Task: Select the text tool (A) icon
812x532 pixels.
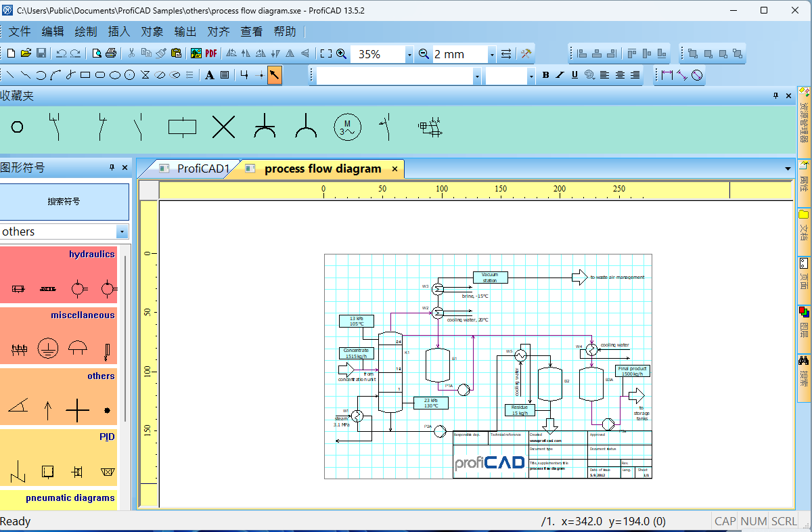Action: tap(210, 75)
